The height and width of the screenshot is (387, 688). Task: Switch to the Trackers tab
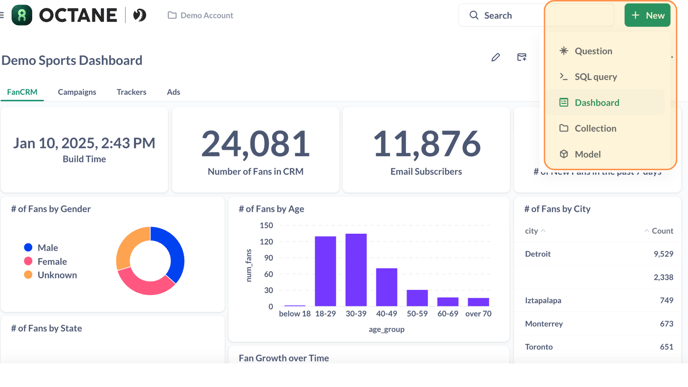click(131, 92)
